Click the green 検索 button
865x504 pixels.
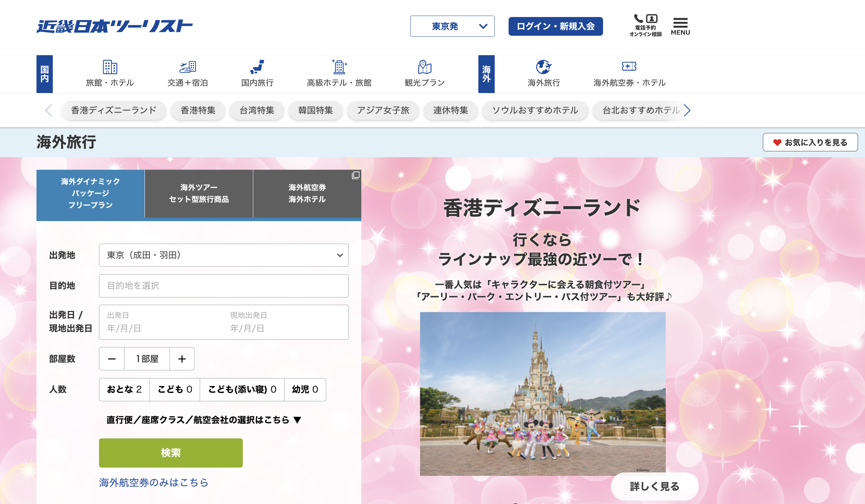(x=171, y=453)
